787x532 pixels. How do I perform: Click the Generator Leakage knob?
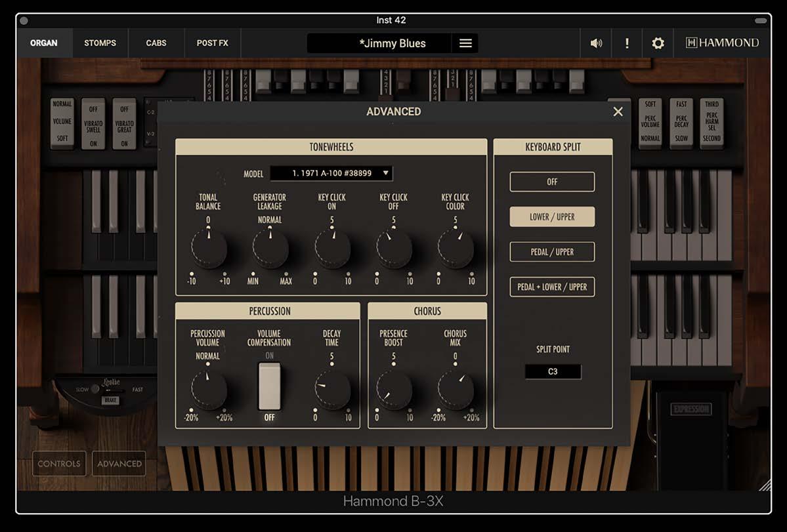[x=270, y=248]
